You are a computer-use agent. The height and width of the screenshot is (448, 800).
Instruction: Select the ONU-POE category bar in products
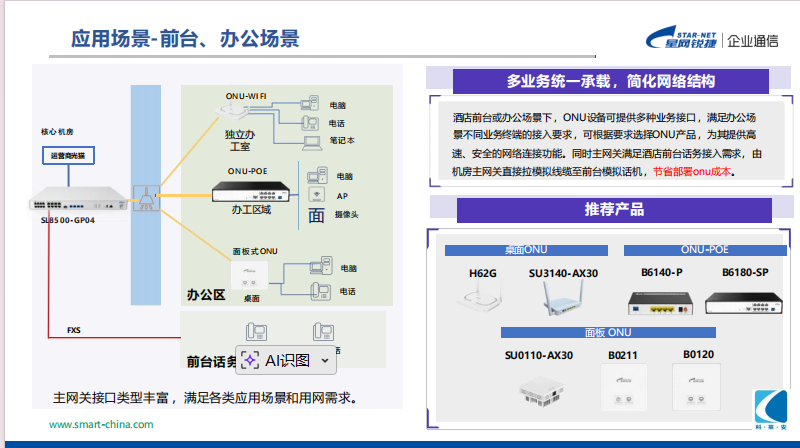click(x=703, y=250)
